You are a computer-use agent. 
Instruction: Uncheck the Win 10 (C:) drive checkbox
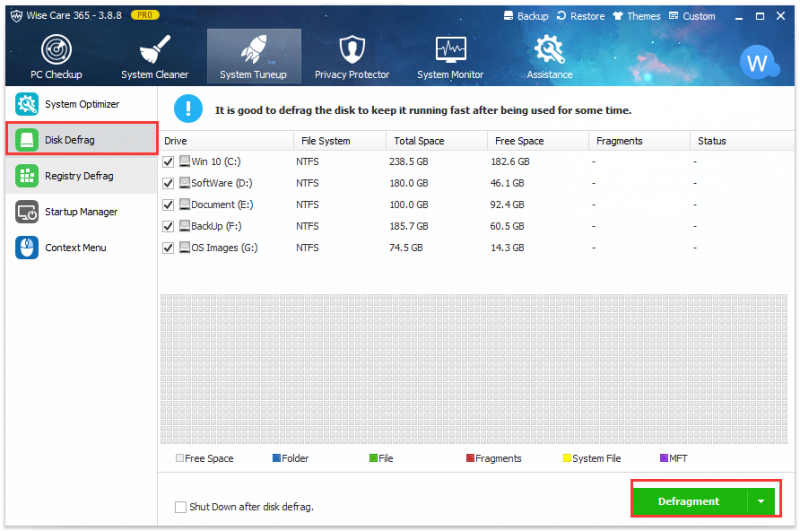(168, 162)
